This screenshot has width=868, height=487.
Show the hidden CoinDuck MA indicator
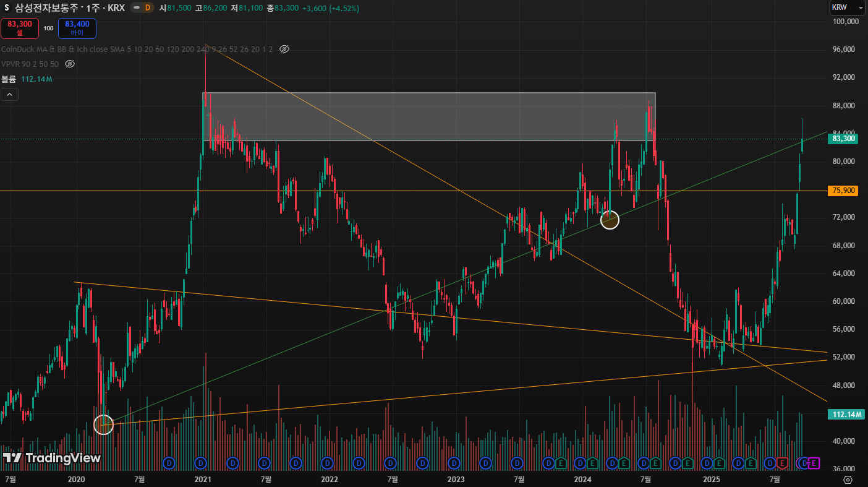pyautogui.click(x=284, y=49)
